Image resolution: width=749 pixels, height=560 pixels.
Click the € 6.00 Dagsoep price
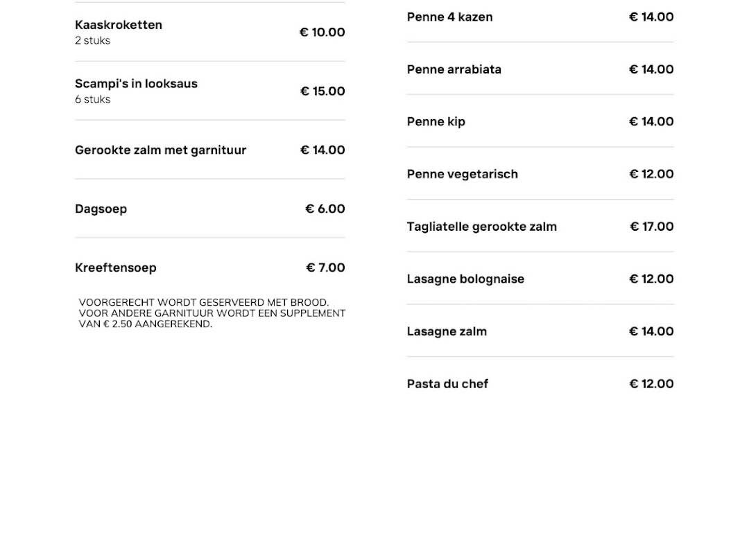[x=325, y=209]
